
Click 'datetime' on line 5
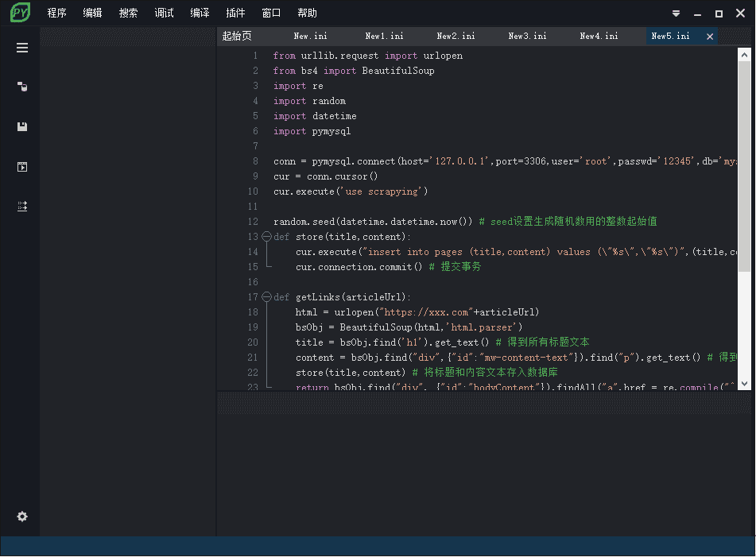pyautogui.click(x=334, y=116)
